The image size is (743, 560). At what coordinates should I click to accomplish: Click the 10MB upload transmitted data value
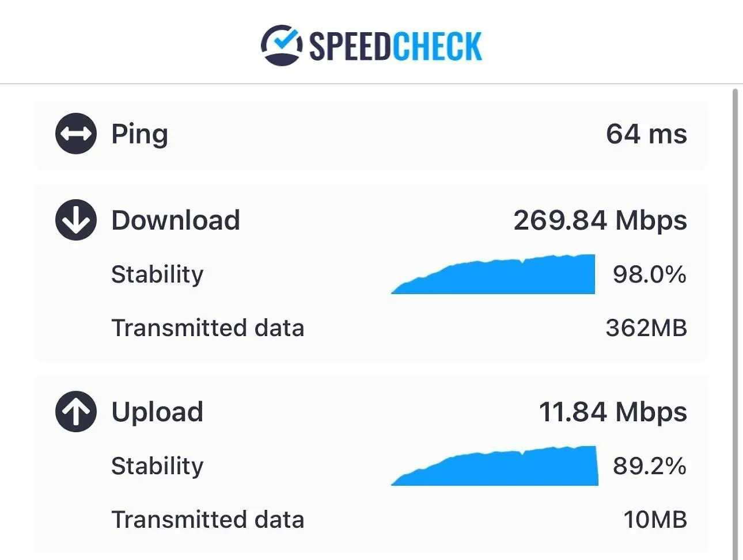point(655,520)
